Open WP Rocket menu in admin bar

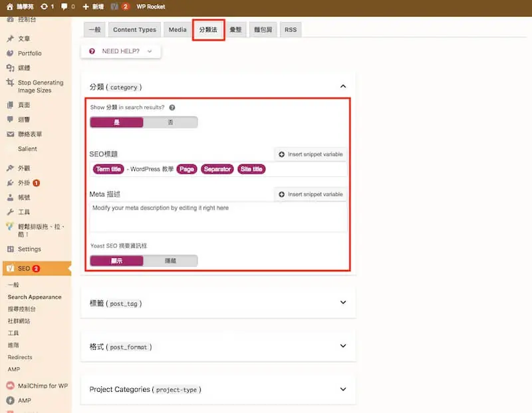coord(151,7)
